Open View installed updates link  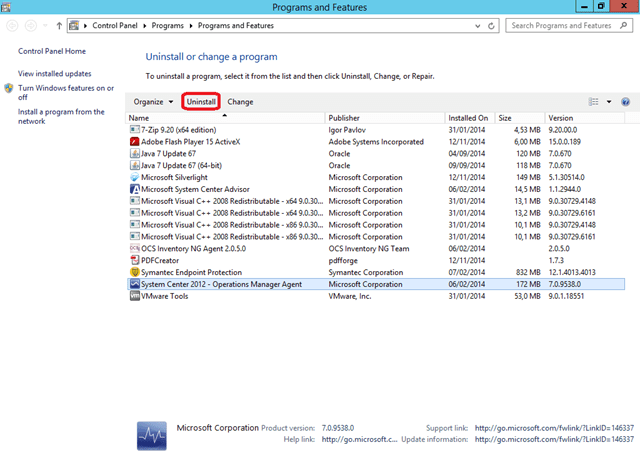click(54, 73)
